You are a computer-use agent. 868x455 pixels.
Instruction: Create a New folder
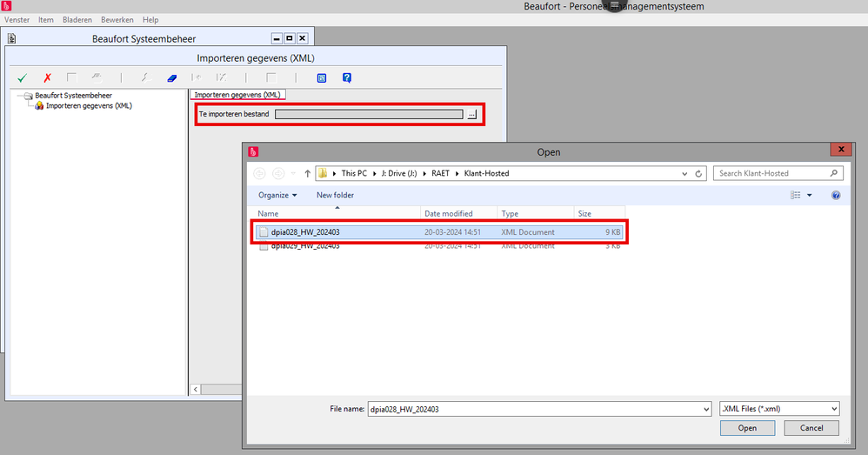pos(335,195)
